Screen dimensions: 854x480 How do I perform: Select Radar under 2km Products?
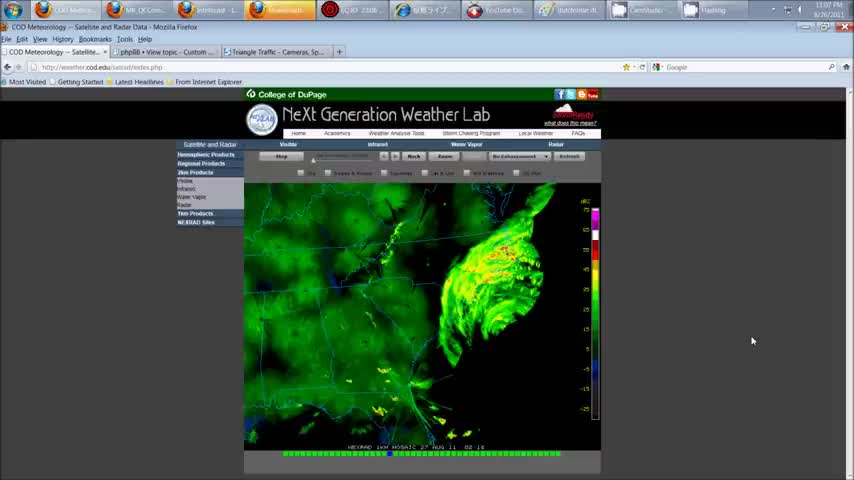pos(184,205)
